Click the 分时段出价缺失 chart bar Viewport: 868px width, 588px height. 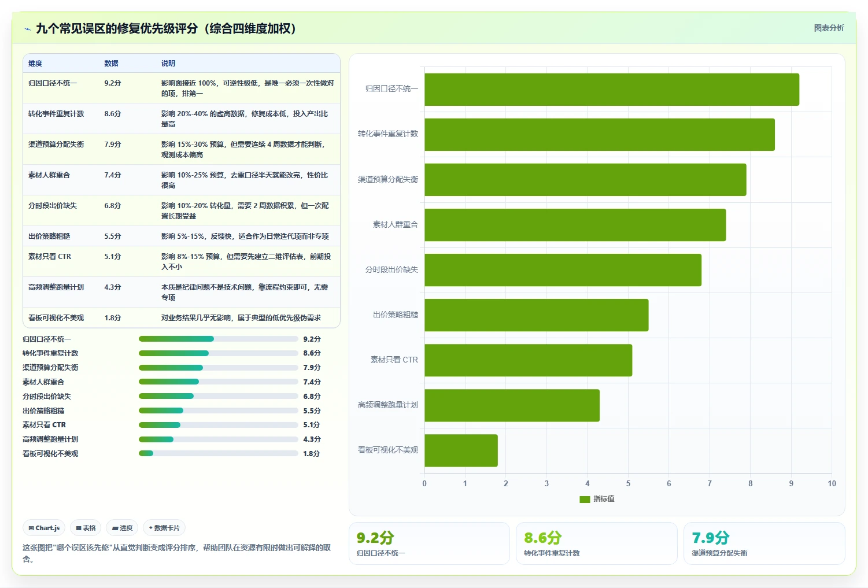(x=563, y=270)
